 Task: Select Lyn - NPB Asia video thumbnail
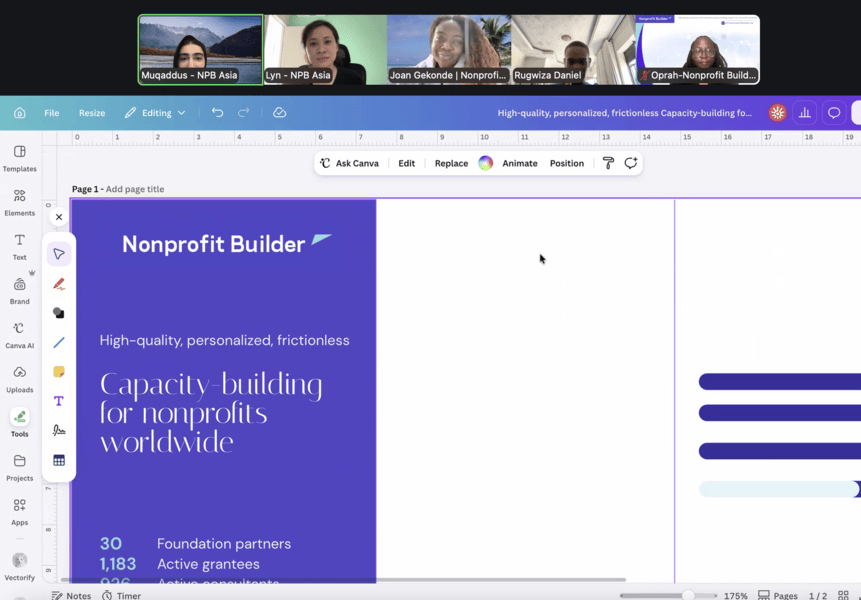(325, 49)
